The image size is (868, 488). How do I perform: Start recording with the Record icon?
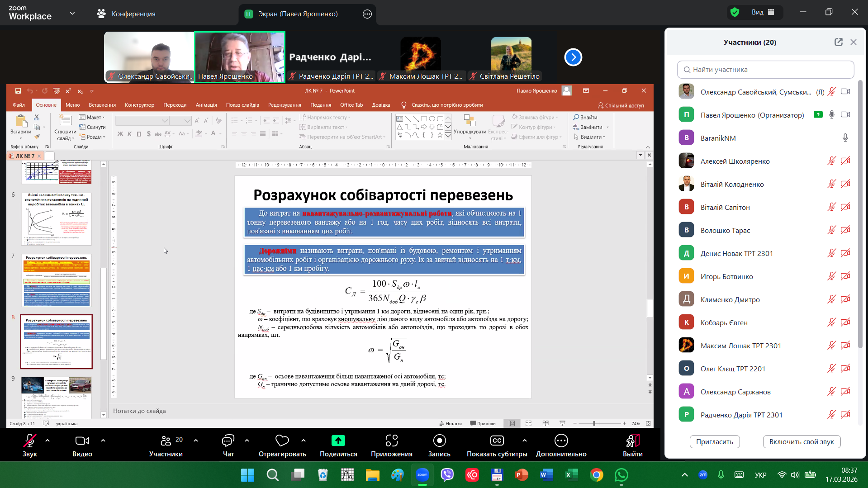(x=439, y=441)
